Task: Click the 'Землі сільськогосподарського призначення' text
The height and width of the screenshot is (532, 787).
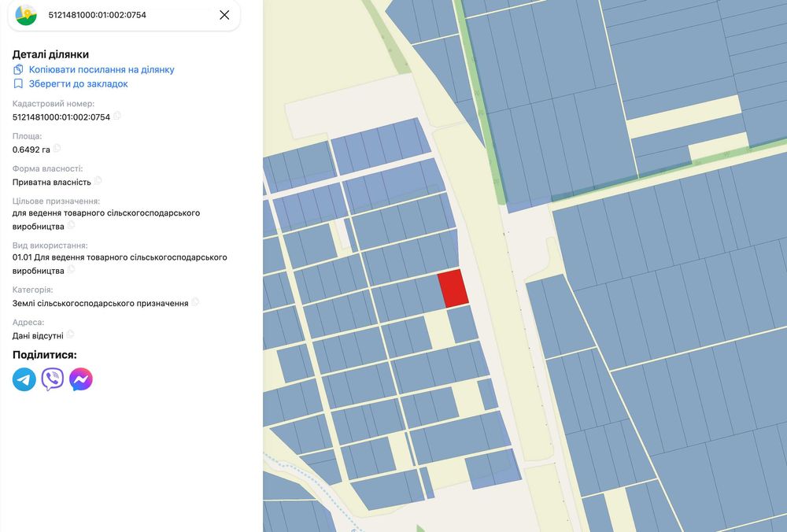Action: [x=101, y=303]
